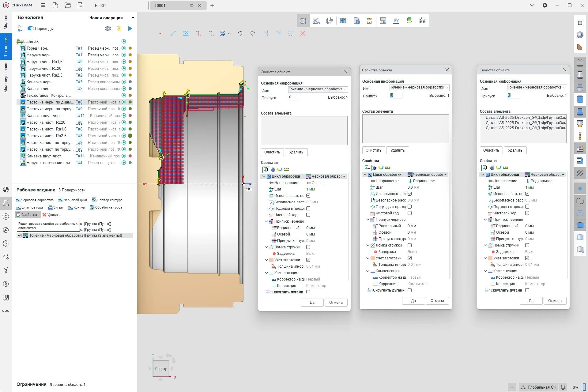Select the Технология side tab
Screen dimensions: 588x392
(6, 46)
